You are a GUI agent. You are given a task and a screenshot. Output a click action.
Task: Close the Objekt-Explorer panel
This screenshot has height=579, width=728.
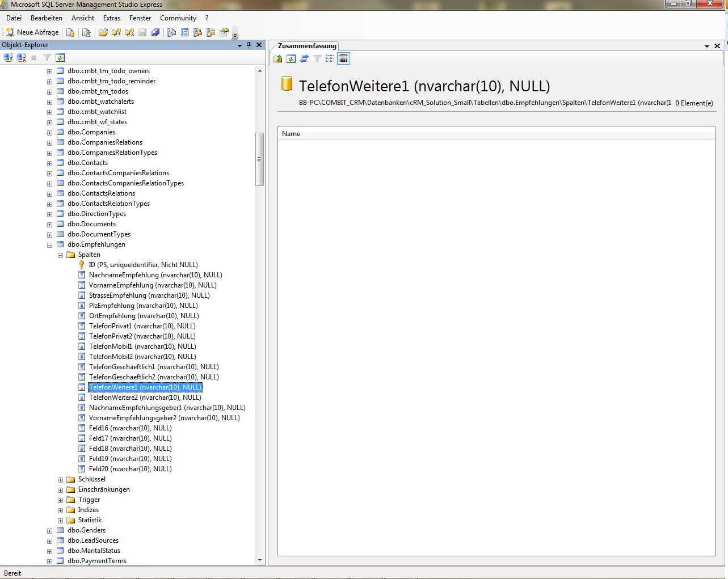[259, 45]
